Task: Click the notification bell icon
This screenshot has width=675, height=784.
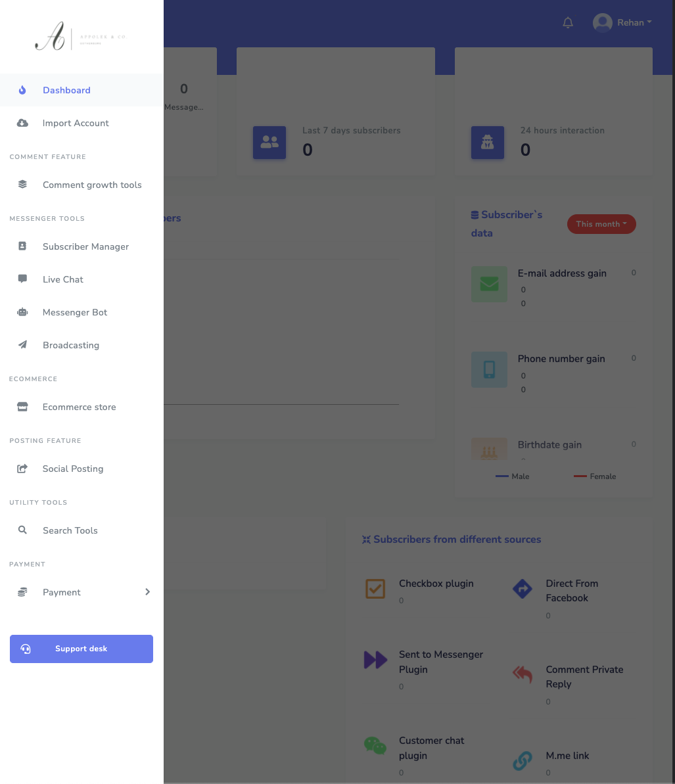Action: coord(568,23)
